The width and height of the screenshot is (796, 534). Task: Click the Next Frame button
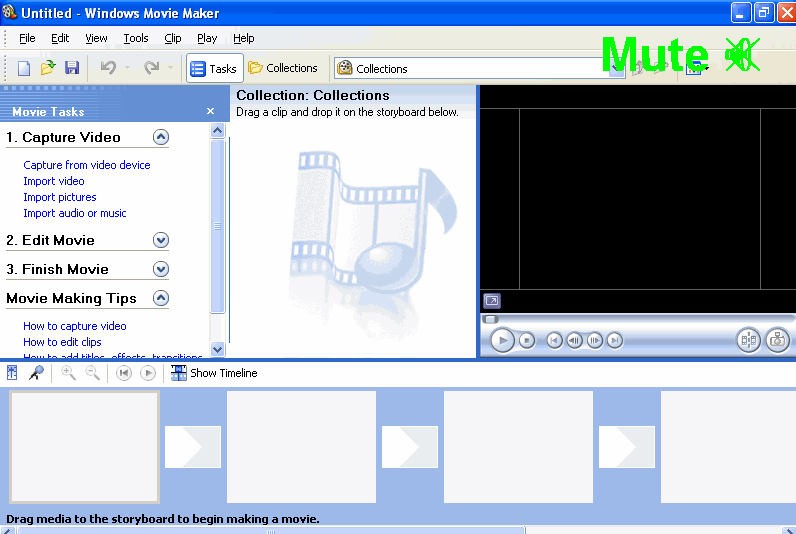(594, 340)
